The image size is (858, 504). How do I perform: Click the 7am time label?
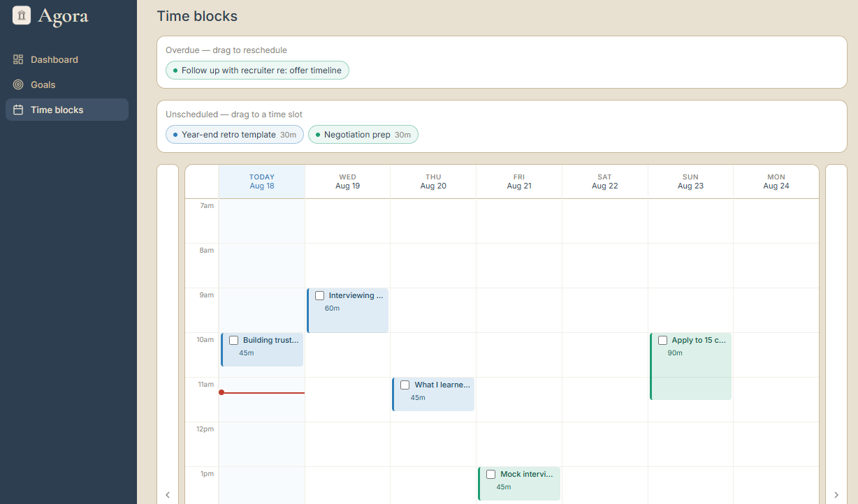(207, 206)
